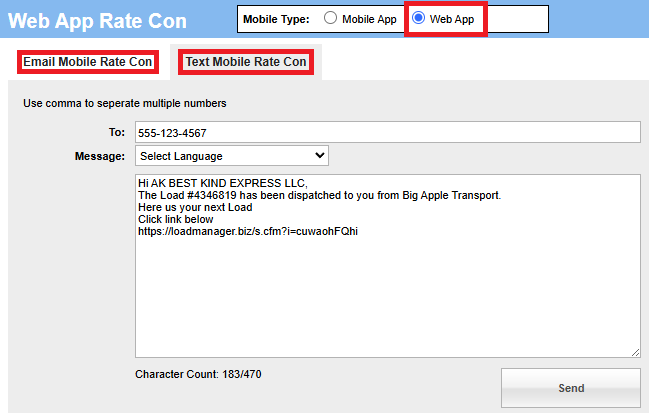Click the Load #4346819 line in message
Image resolution: width=649 pixels, height=413 pixels.
click(x=318, y=195)
